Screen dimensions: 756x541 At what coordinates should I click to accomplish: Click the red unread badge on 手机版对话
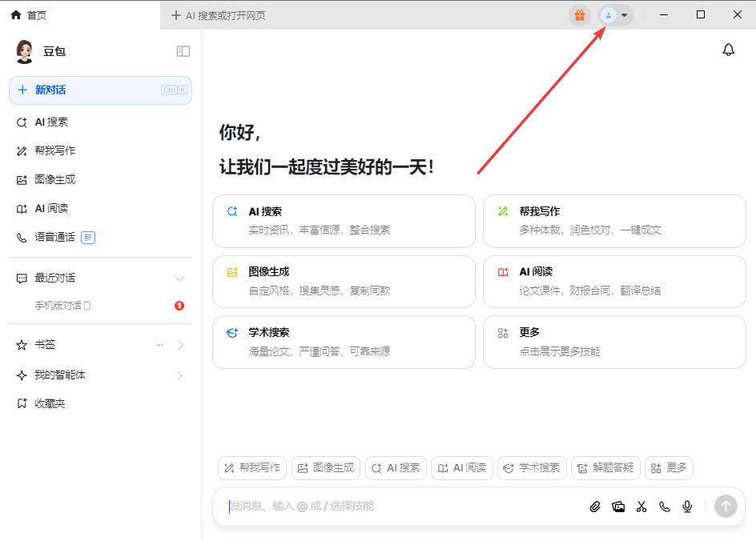(179, 306)
